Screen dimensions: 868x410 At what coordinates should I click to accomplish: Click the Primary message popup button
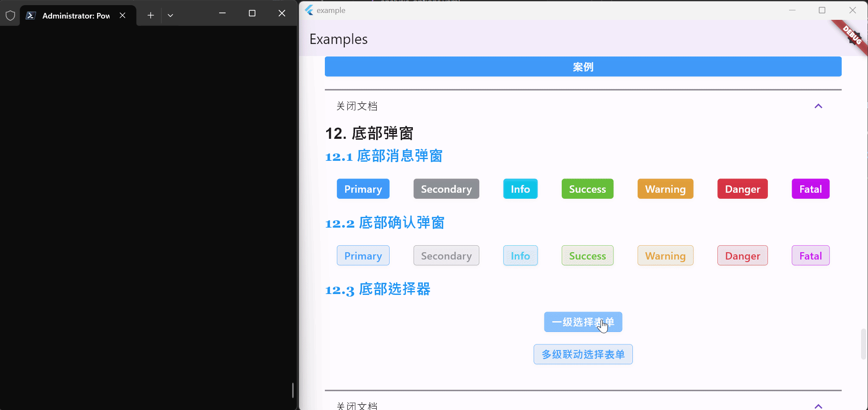363,188
